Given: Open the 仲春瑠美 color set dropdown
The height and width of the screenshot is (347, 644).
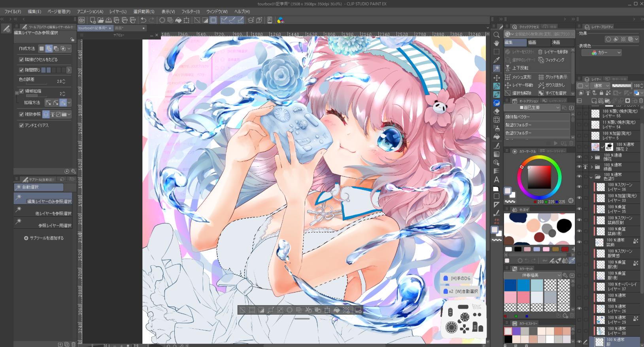Looking at the screenshot, I should point(533,275).
